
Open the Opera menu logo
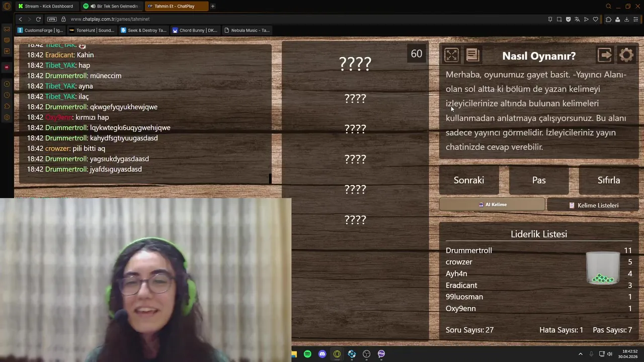pyautogui.click(x=7, y=6)
